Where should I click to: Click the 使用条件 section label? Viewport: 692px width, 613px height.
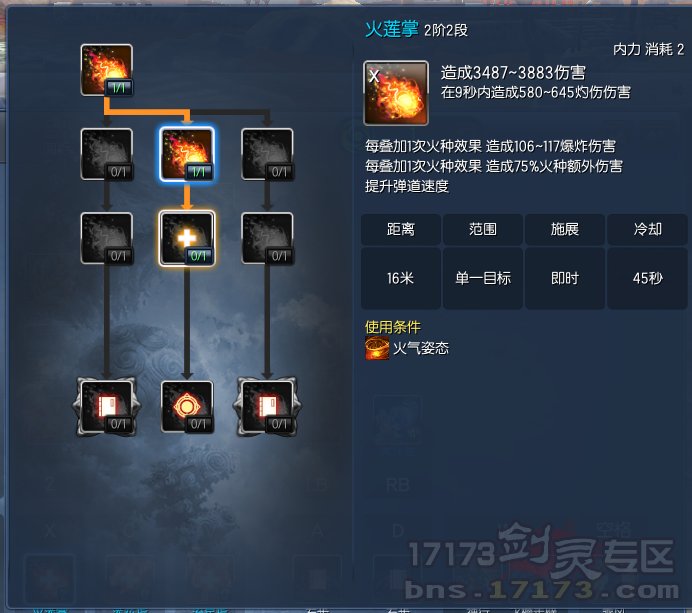pos(393,327)
